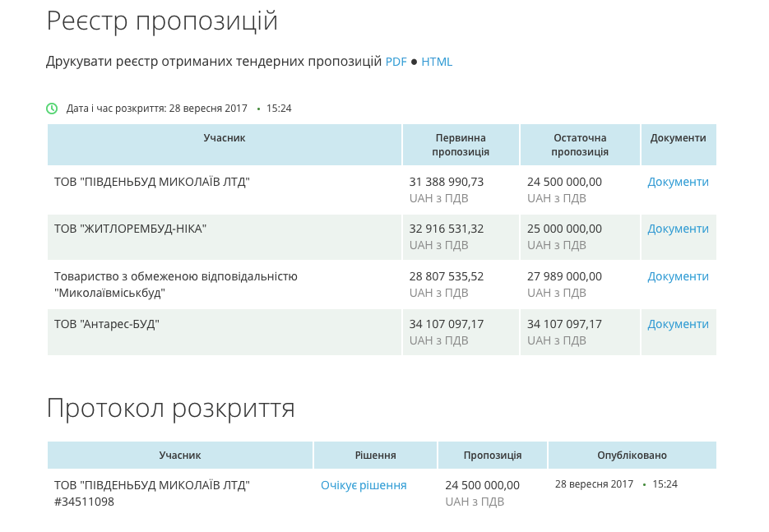769x532 pixels.
Task: Select the ТОВ "Антарес-БУД" participant name
Action: coord(106,324)
